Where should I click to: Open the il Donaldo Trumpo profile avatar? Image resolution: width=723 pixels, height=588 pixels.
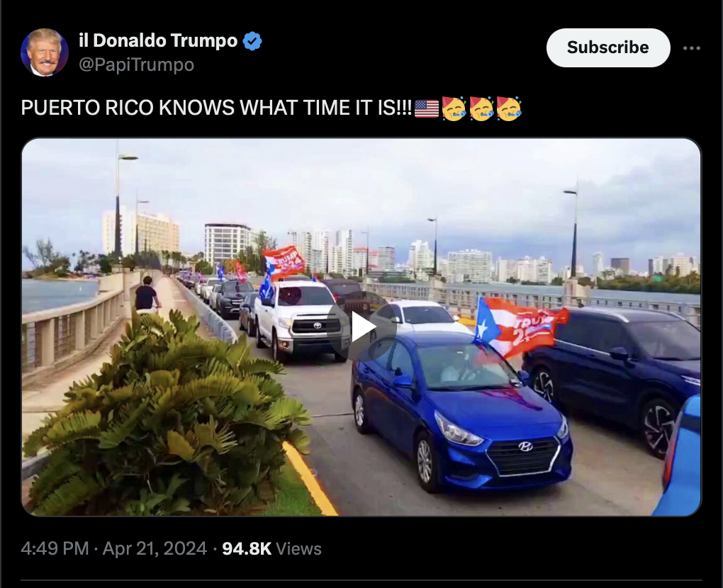[45, 52]
